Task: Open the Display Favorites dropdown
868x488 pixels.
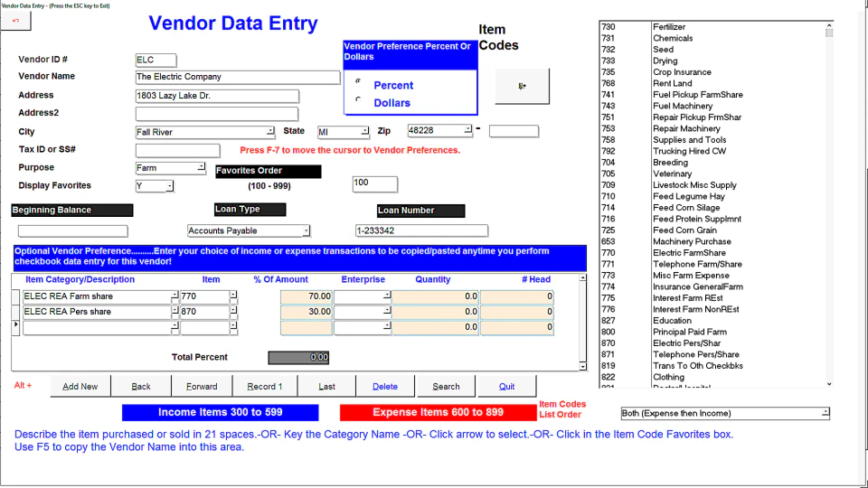Action: tap(169, 186)
